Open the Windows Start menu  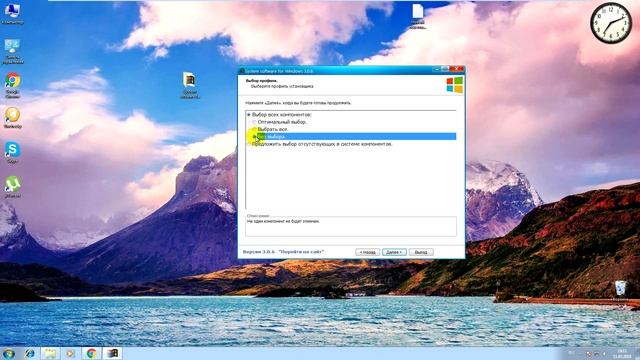tap(9, 353)
